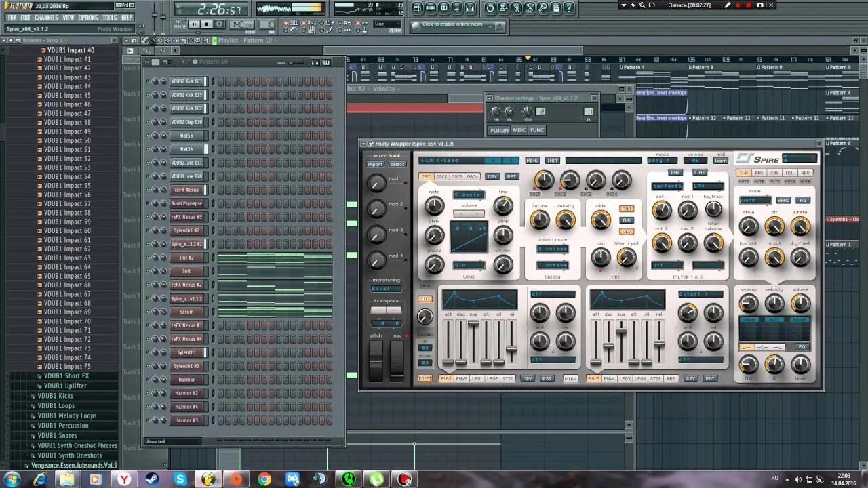Viewport: 868px width, 488px height.
Task: Open the Windows Start menu orb
Action: [x=12, y=479]
